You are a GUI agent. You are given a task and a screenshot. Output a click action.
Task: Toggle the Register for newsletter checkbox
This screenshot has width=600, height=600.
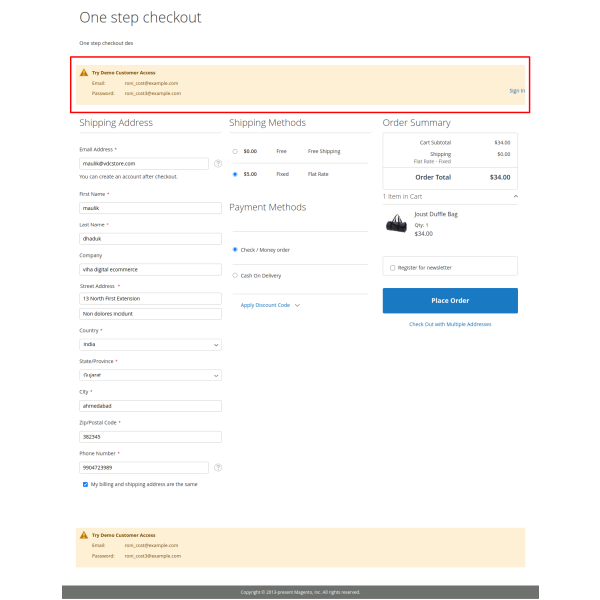392,267
